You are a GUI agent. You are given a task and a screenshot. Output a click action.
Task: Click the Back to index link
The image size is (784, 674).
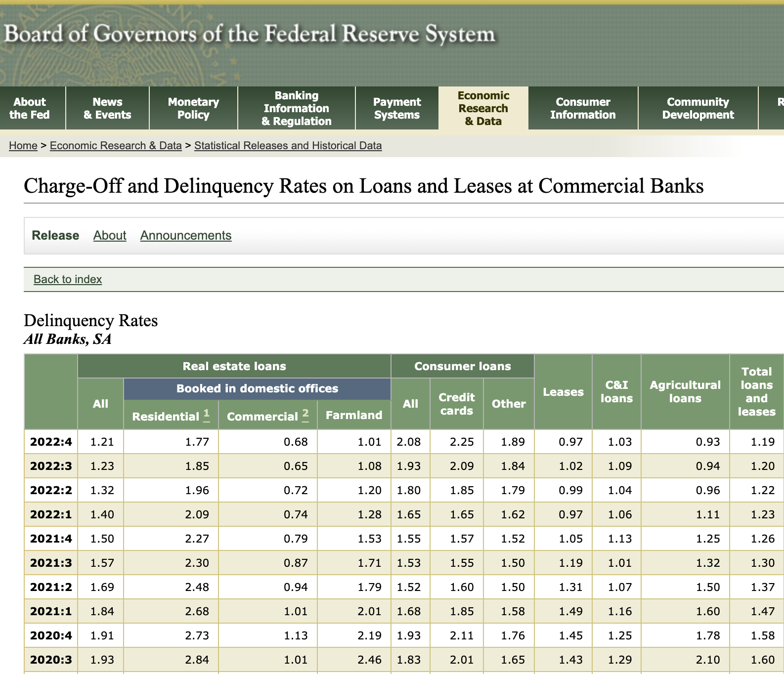click(68, 279)
